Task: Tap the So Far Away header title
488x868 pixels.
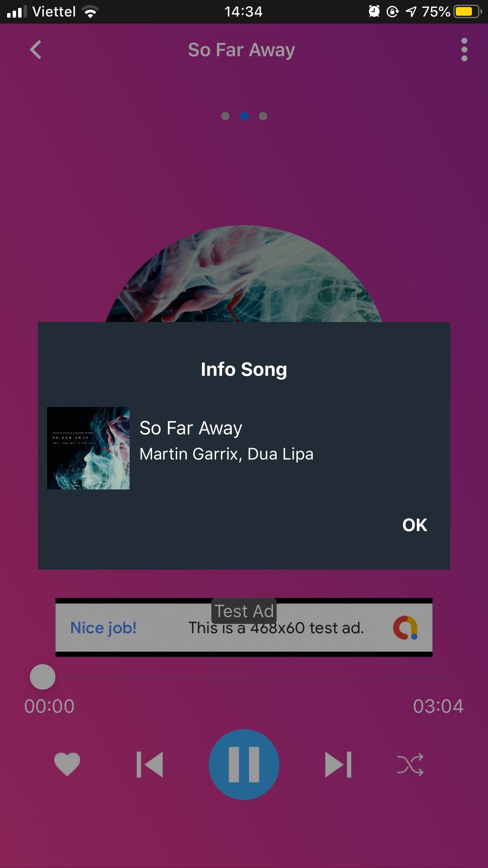Action: pos(241,50)
